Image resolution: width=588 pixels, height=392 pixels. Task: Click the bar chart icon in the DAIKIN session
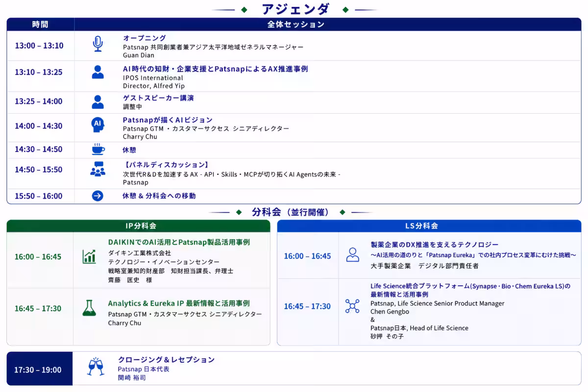click(x=89, y=256)
